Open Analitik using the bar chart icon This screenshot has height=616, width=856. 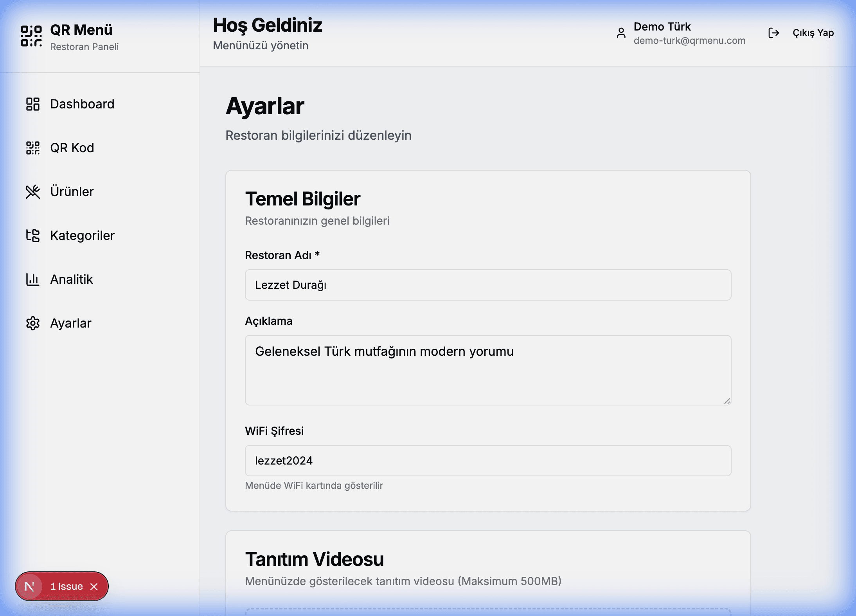(x=33, y=279)
